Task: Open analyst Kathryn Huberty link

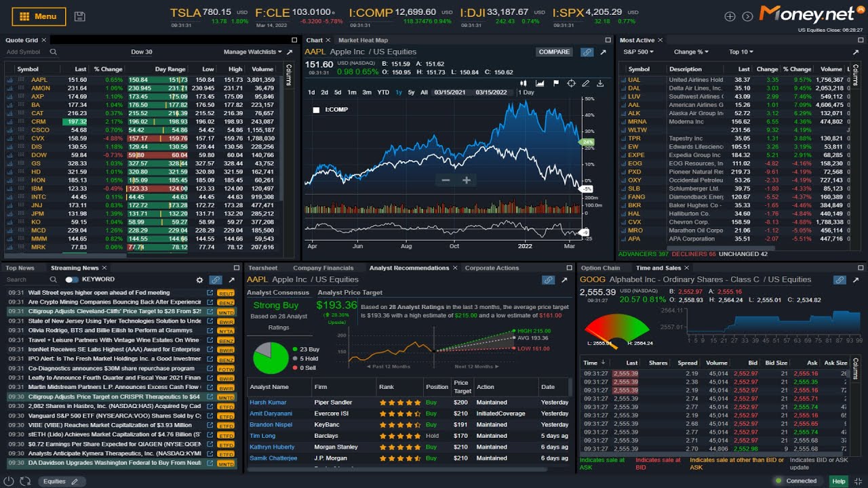Action: [x=272, y=447]
